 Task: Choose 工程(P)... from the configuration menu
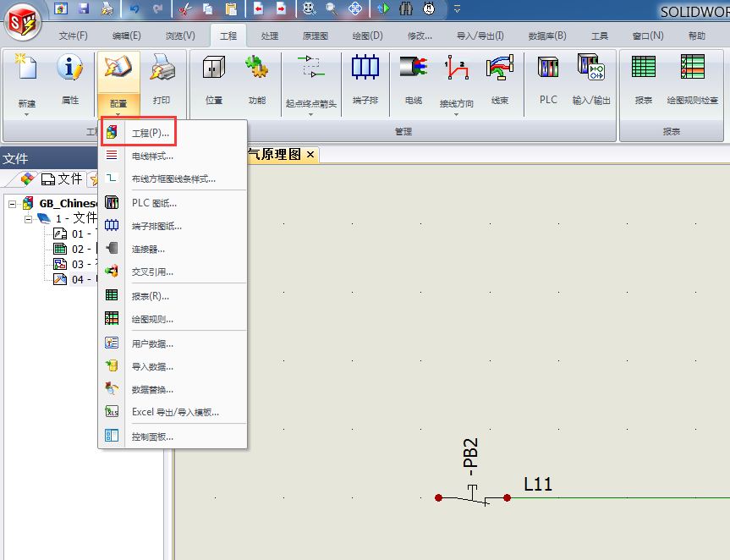click(x=150, y=134)
